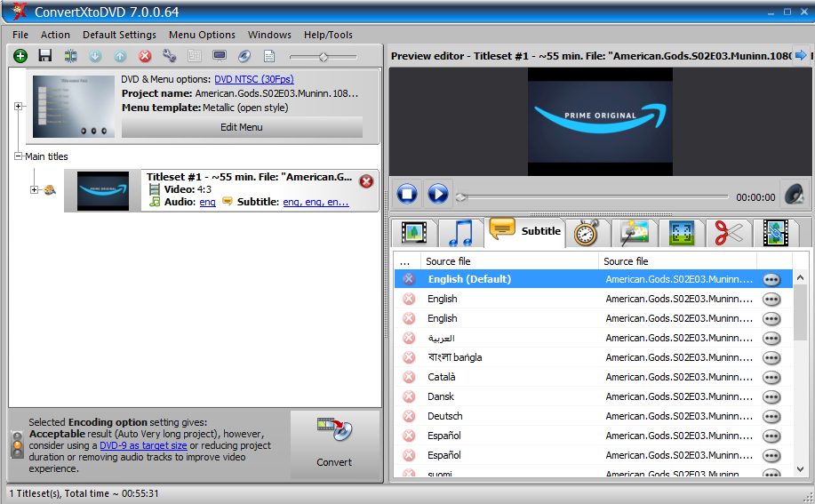
Task: Start conversion with the Convert button
Action: 335,444
